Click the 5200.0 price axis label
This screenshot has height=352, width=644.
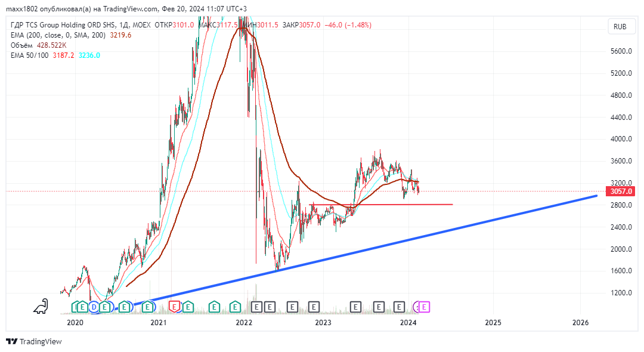pyautogui.click(x=621, y=73)
